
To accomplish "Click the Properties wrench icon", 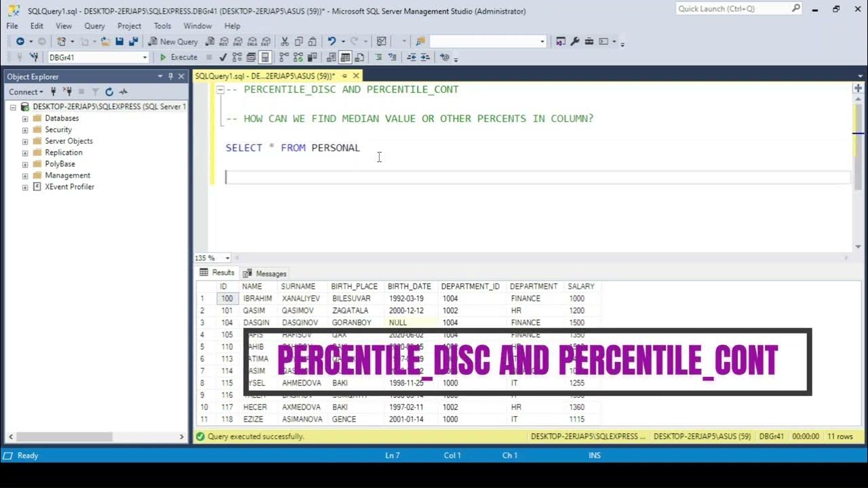I will coord(575,41).
